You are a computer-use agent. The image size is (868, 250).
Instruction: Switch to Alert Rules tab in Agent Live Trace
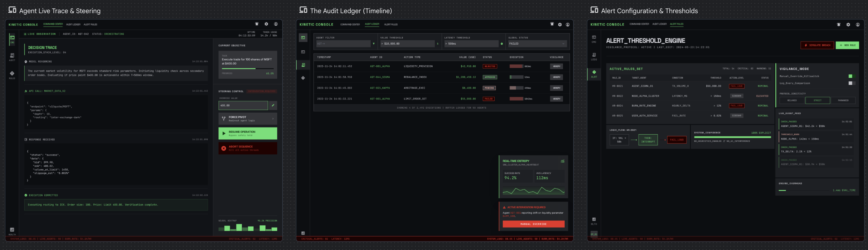click(x=90, y=24)
